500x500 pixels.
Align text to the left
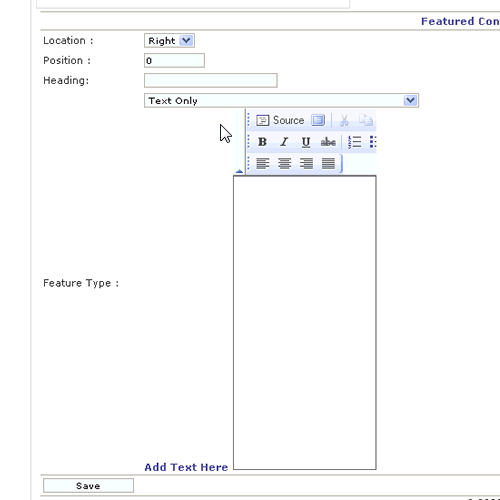[x=263, y=163]
